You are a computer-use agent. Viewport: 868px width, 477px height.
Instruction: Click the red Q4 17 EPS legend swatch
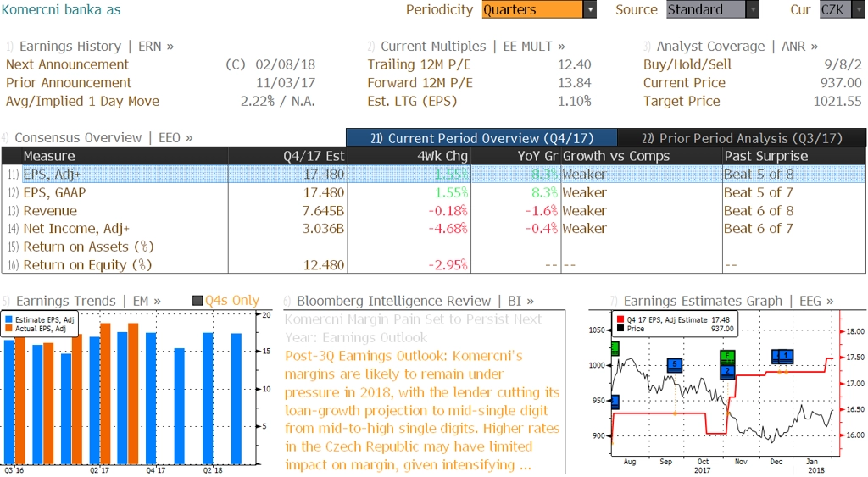[620, 320]
